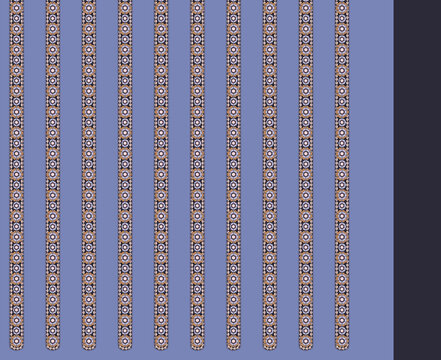This screenshot has width=441, height=360.
Task: Click blue gap between fifth and sixth stripes
Action: (x=179, y=175)
